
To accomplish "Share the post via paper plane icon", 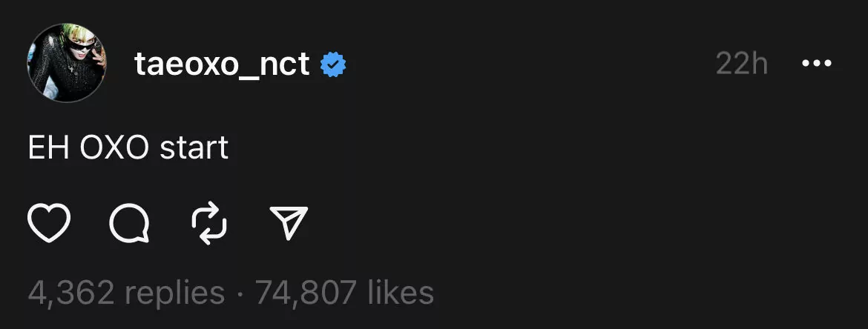I will coord(288,222).
